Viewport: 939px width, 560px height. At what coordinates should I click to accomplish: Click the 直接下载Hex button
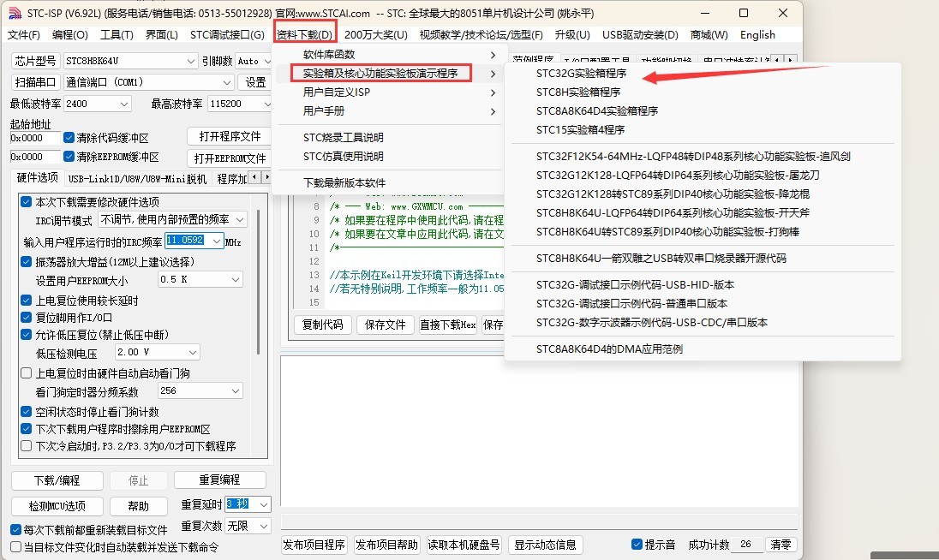(447, 325)
